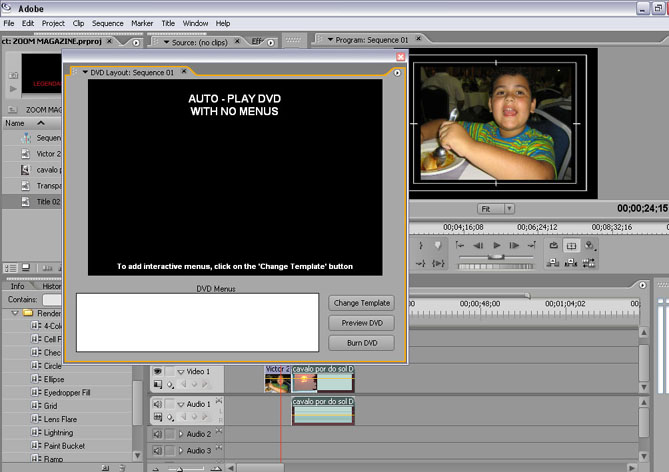669x472 pixels.
Task: Click the Output settings icon
Action: (x=590, y=245)
